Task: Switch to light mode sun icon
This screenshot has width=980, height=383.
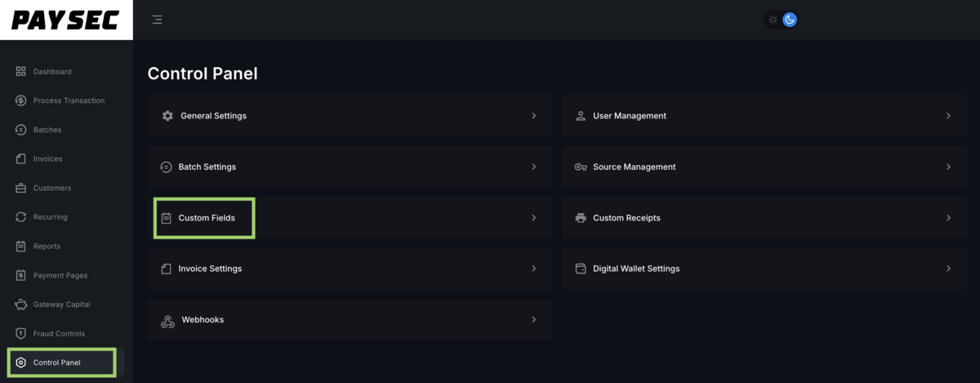Action: point(773,20)
